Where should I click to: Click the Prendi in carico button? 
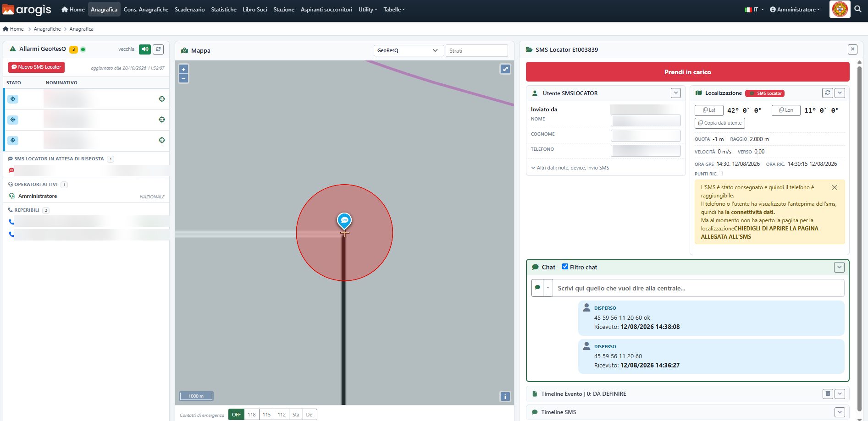click(x=687, y=72)
